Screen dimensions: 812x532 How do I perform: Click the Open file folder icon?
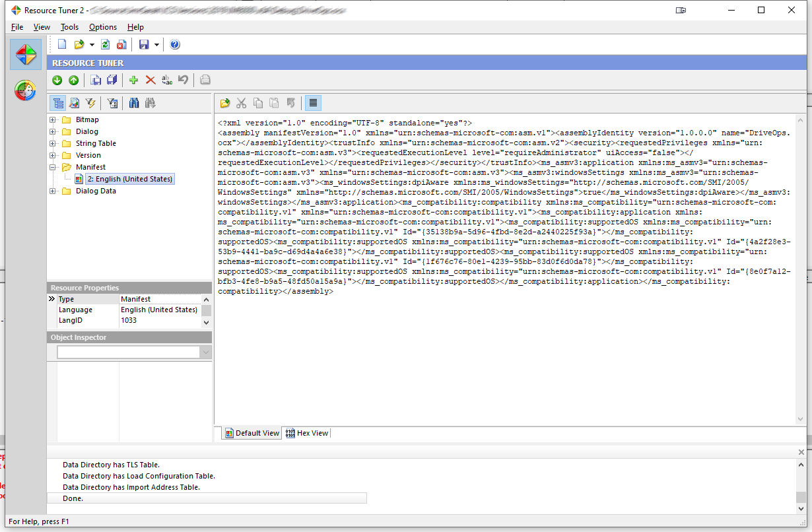tap(79, 44)
